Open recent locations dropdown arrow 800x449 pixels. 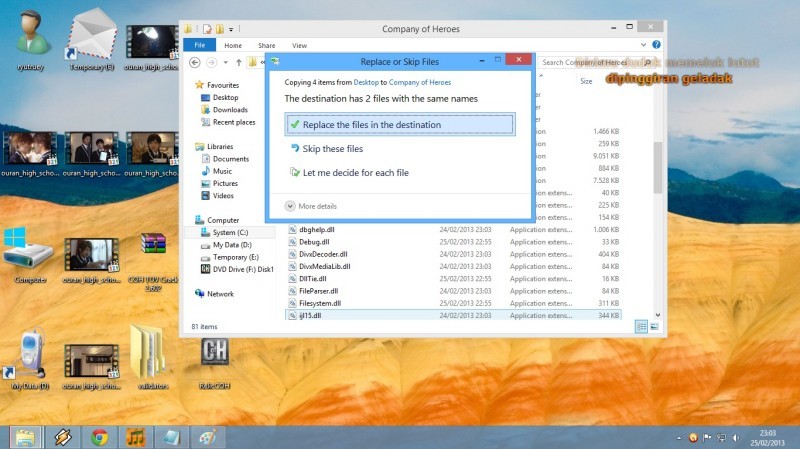(226, 63)
